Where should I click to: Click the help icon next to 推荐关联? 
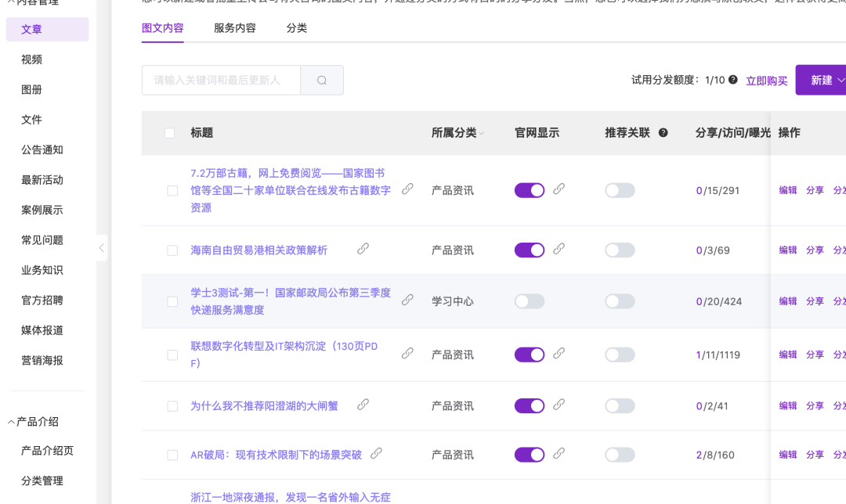663,133
